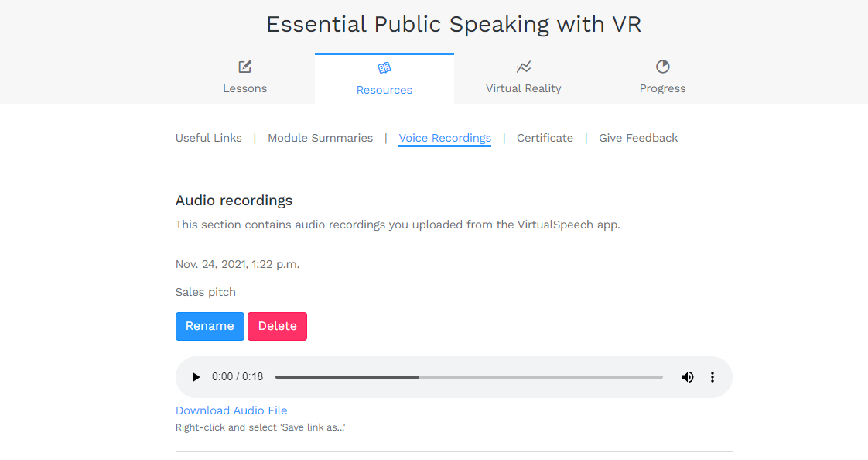
Task: Select the Resources tab label
Action: pos(384,90)
